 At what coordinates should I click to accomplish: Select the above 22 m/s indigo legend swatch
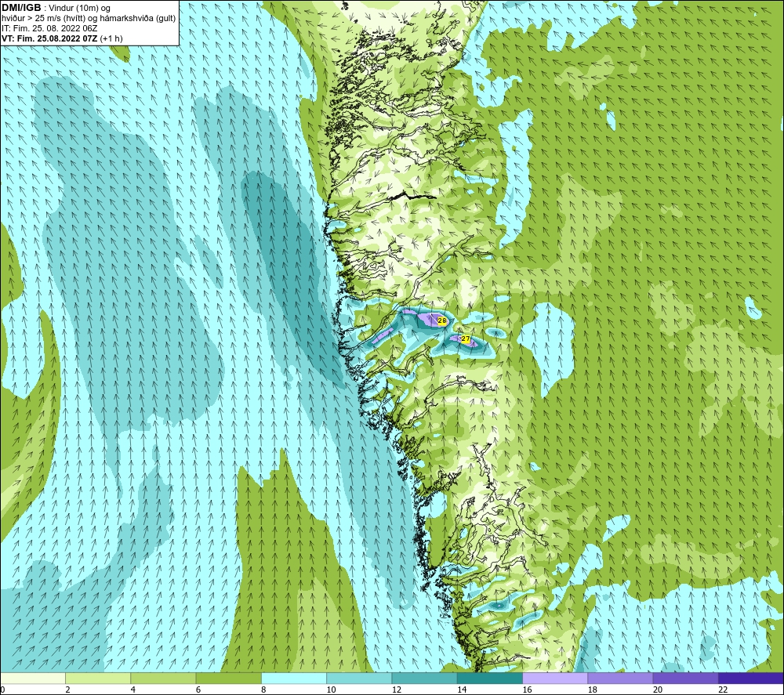pos(750,678)
